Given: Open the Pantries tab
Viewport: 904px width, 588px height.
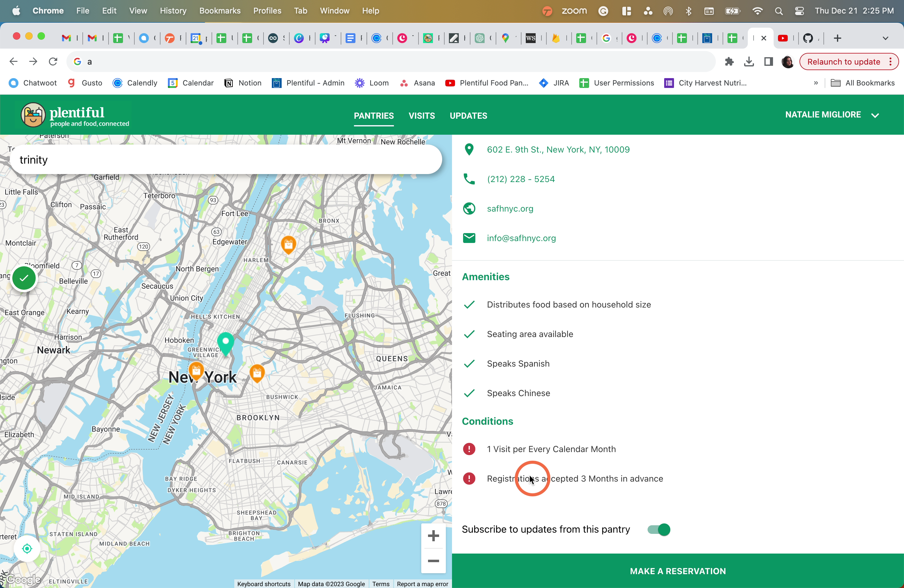Looking at the screenshot, I should [374, 115].
